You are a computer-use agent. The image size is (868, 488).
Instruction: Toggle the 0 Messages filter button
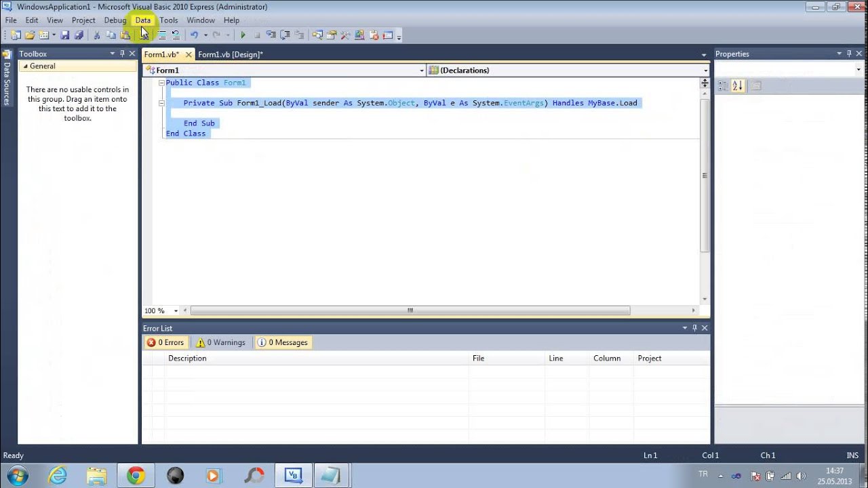click(x=283, y=342)
